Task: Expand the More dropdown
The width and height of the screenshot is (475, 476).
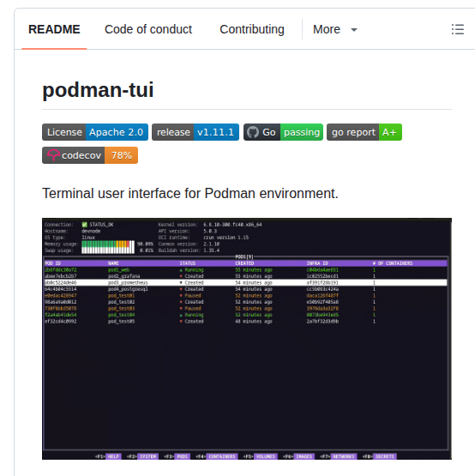Action: click(x=334, y=29)
